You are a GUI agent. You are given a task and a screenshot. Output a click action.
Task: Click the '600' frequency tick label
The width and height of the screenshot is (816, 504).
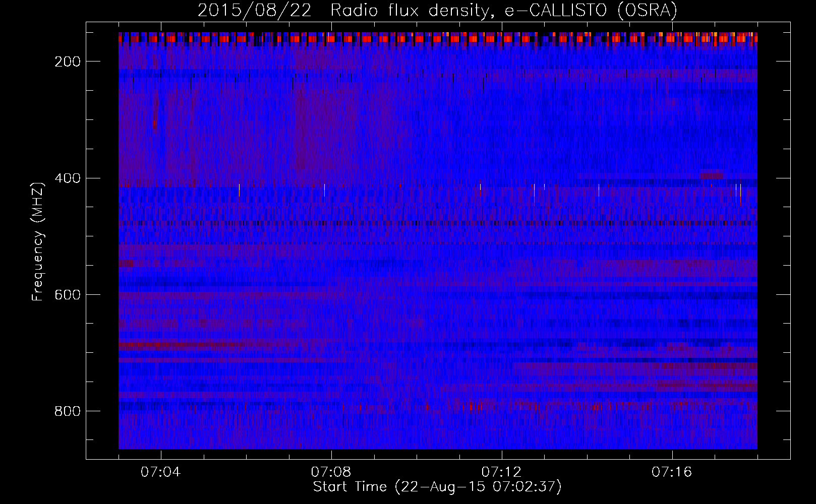pyautogui.click(x=68, y=295)
